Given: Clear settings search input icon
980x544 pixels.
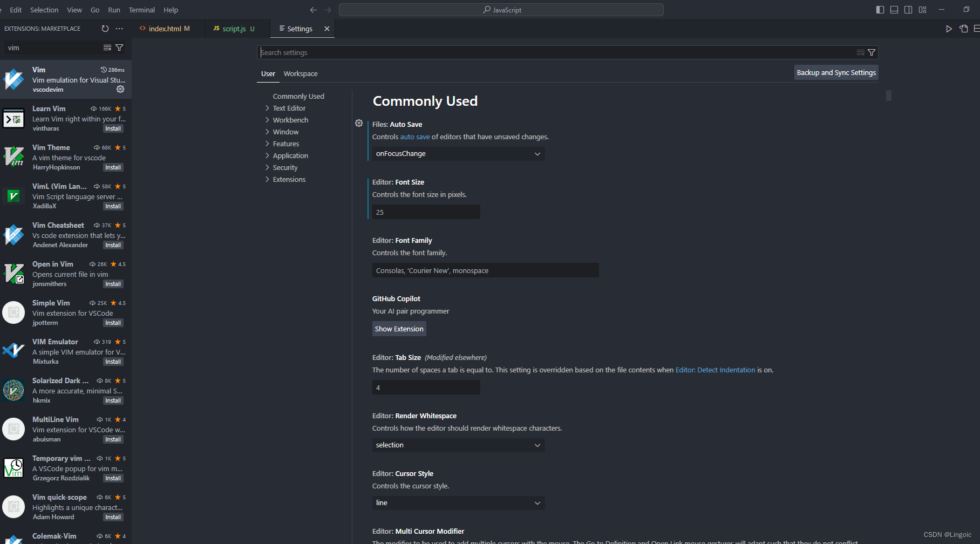Looking at the screenshot, I should coord(861,52).
